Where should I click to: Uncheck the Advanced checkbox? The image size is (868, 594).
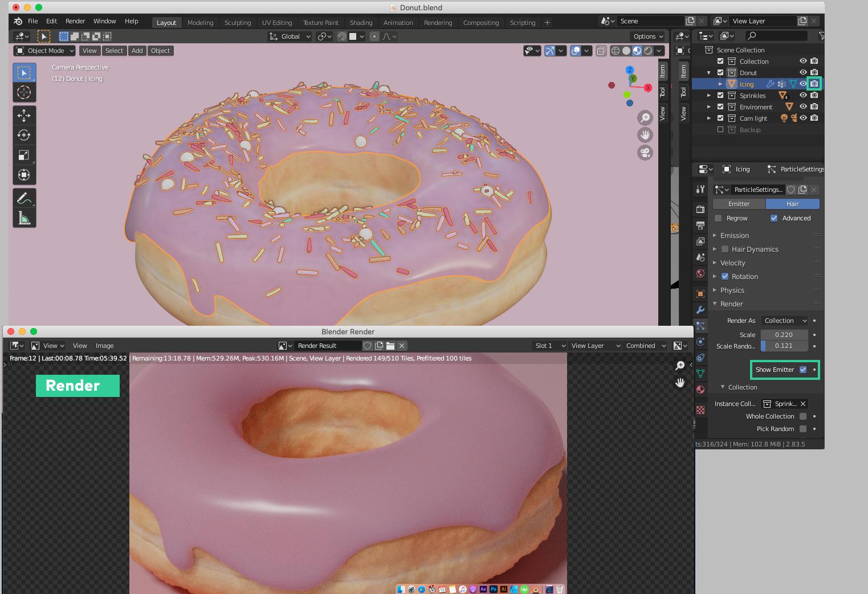(x=774, y=218)
